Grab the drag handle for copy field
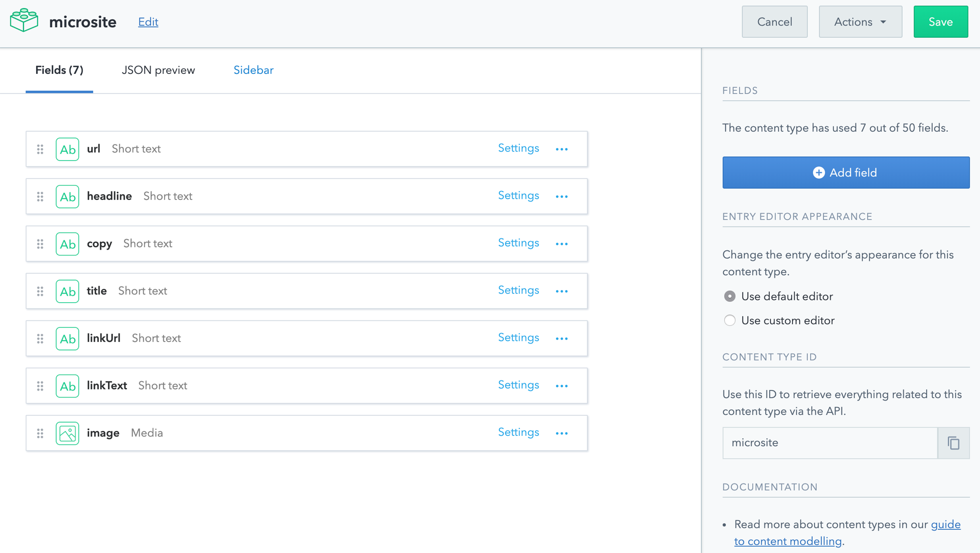Viewport: 980px width, 553px height. 40,244
